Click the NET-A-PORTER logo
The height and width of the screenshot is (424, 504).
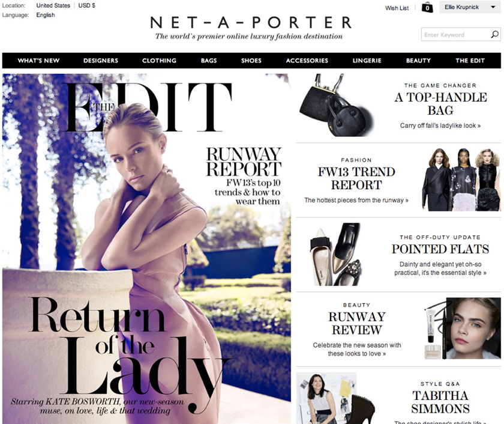251,22
